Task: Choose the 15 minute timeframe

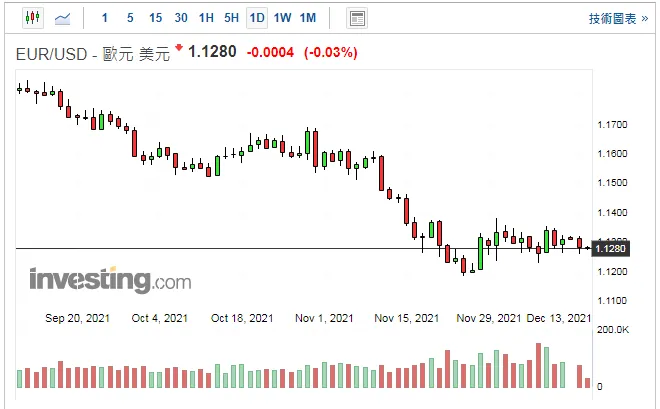Action: [155, 18]
